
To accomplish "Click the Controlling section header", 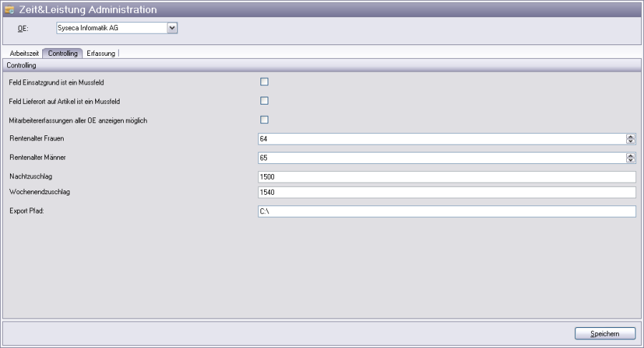I will [322, 65].
